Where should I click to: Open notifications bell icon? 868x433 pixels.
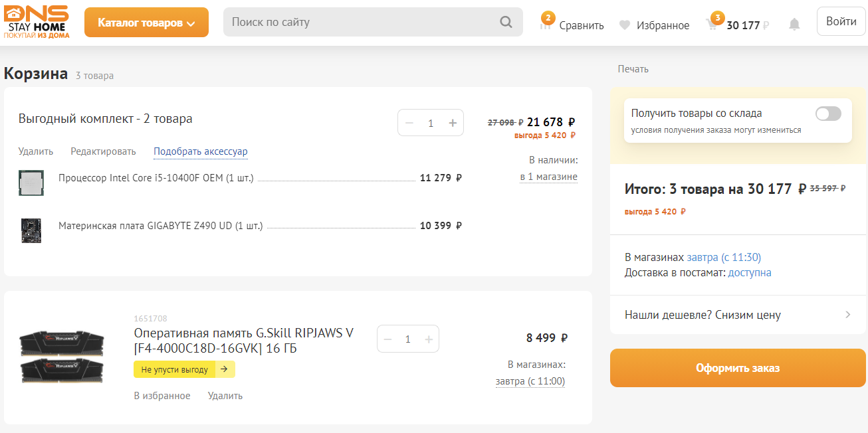pos(794,25)
